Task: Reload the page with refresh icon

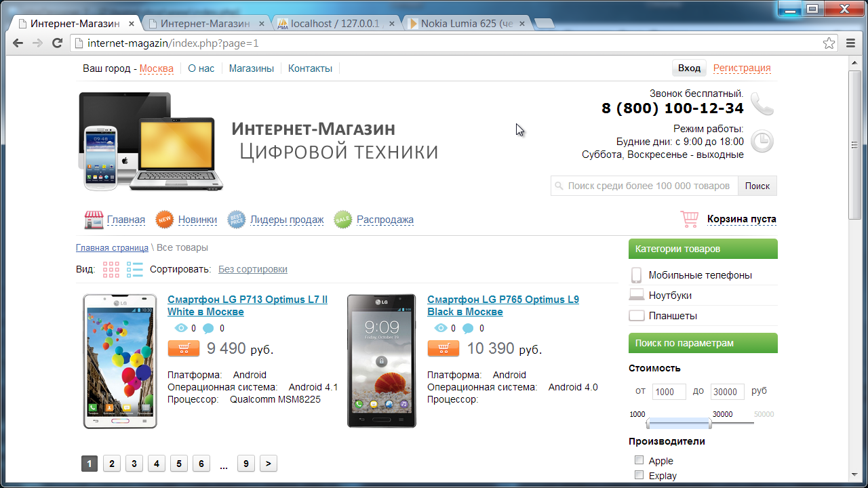Action: pos(58,43)
